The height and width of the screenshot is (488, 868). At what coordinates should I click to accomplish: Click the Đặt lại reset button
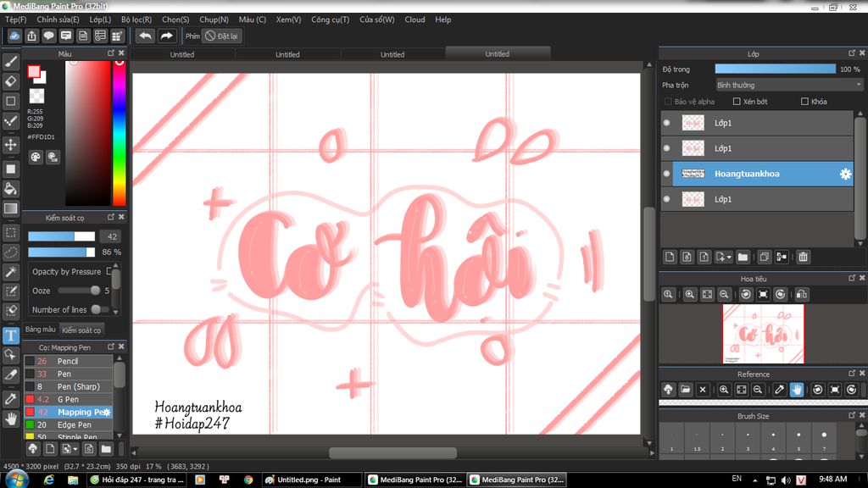pos(222,36)
